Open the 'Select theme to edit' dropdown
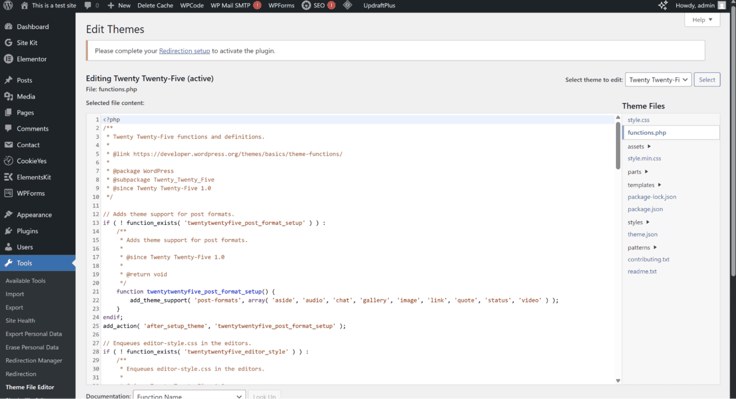Viewport: 736px width, 399px height. click(x=658, y=80)
